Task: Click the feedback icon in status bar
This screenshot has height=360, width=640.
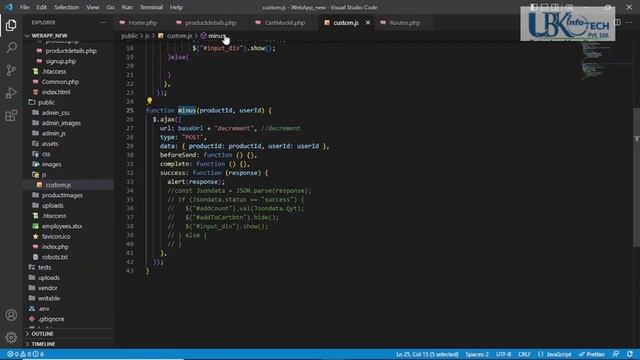Action: [x=616, y=354]
